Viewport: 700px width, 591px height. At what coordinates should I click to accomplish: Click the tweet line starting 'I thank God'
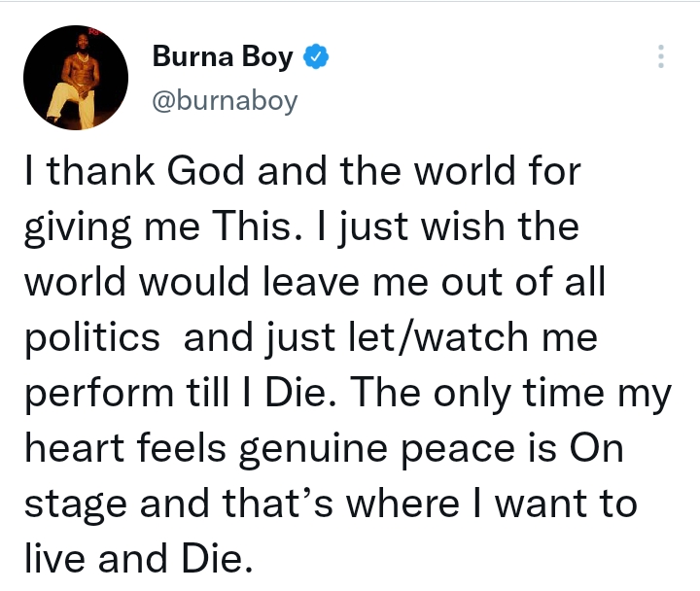303,170
